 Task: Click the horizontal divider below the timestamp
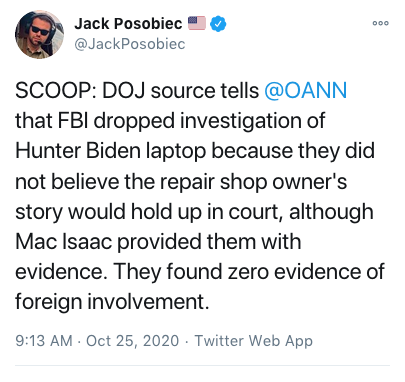(202, 366)
